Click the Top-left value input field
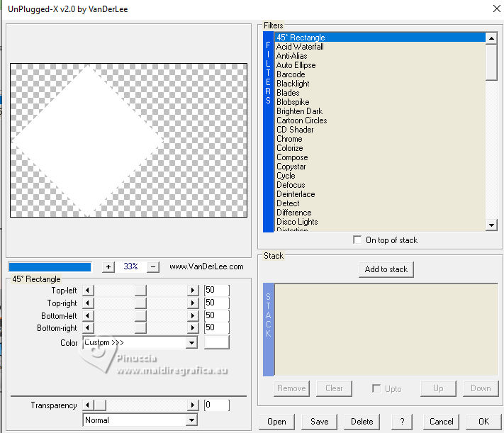Image resolution: width=504 pixels, height=433 pixels. [x=217, y=290]
